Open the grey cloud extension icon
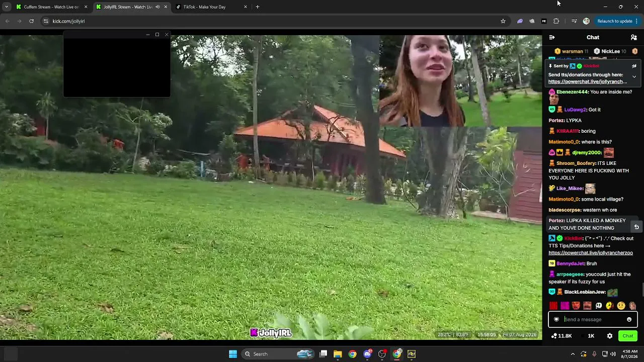Screen dimensions: 644x362 tap(532, 21)
